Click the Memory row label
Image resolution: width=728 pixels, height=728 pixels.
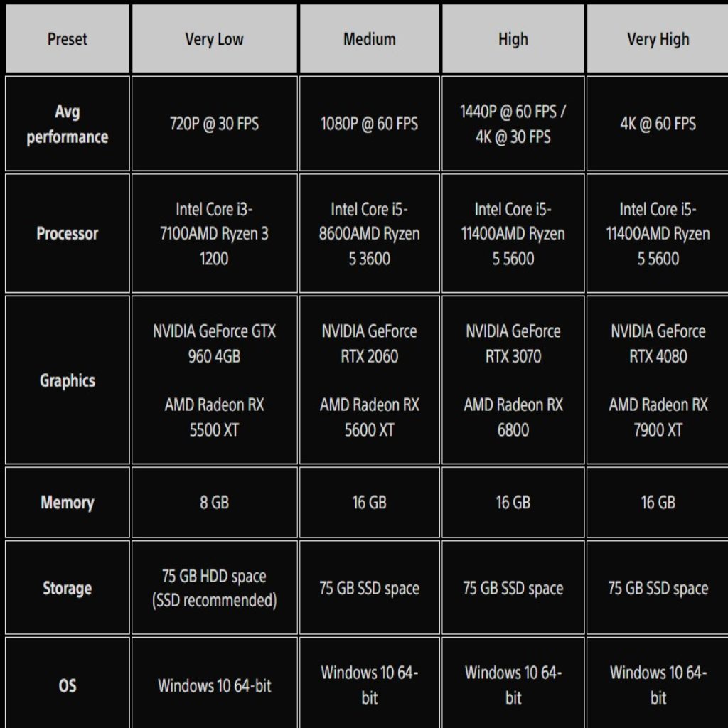(67, 503)
